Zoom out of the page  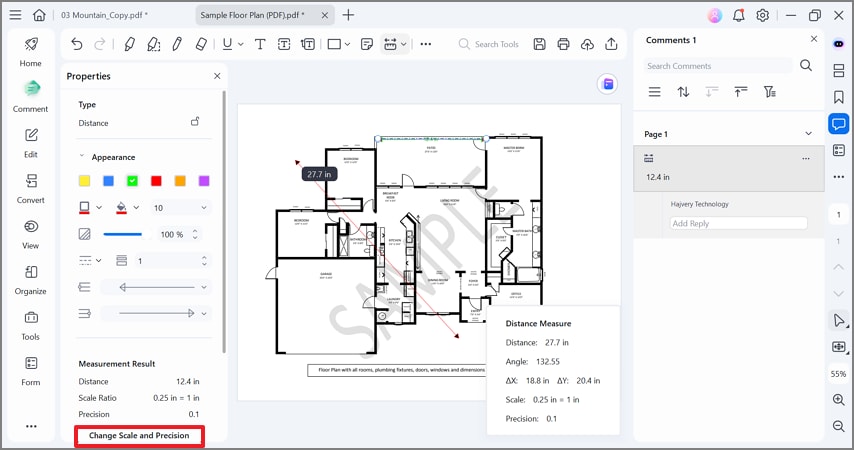point(839,425)
